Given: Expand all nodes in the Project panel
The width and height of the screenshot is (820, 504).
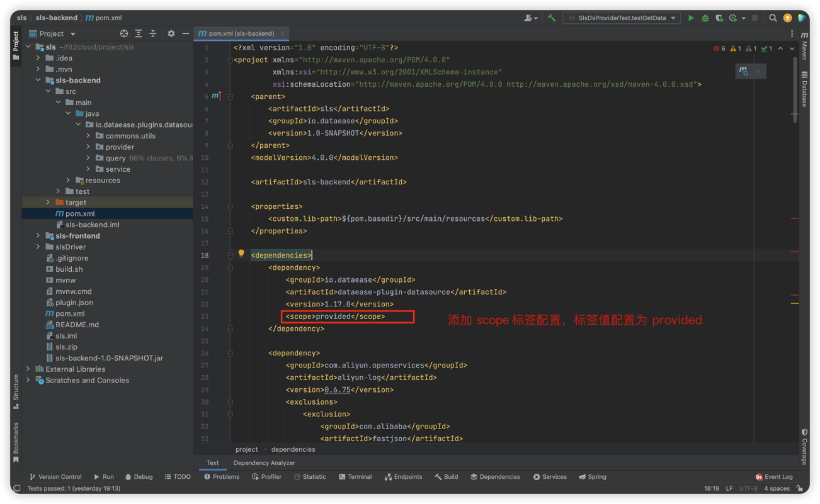Looking at the screenshot, I should pyautogui.click(x=139, y=33).
